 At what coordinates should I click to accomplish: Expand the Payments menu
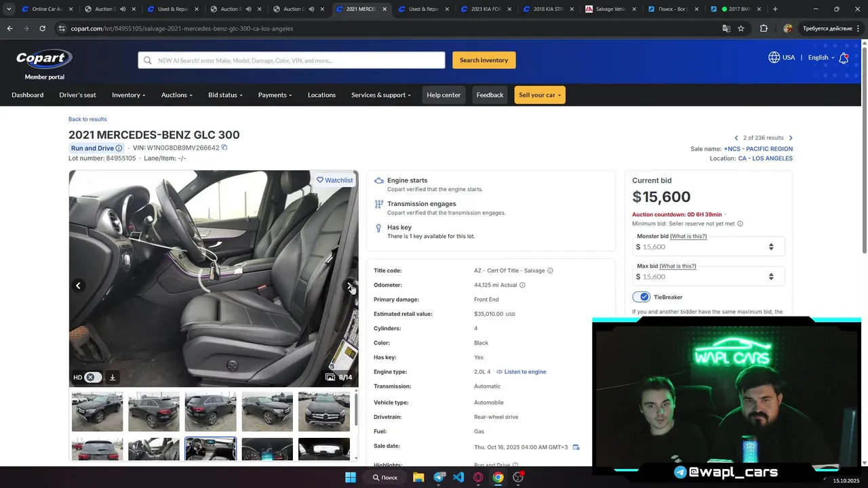pos(275,95)
